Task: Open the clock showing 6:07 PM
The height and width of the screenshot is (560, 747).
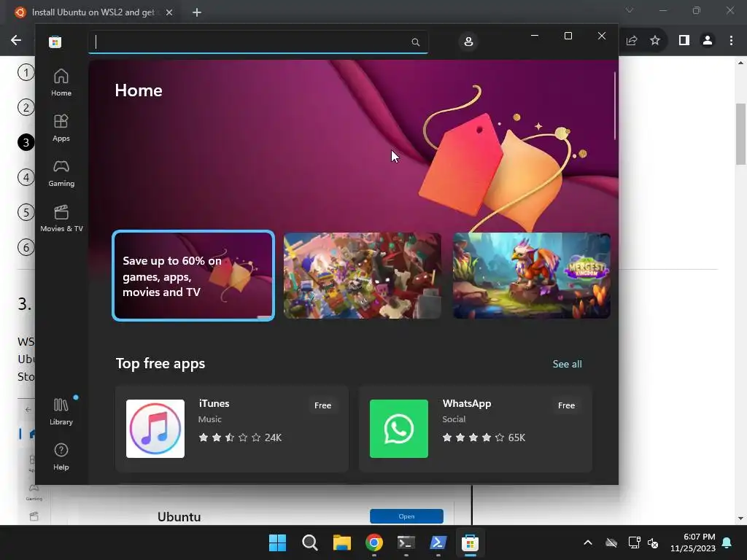Action: [x=693, y=542]
